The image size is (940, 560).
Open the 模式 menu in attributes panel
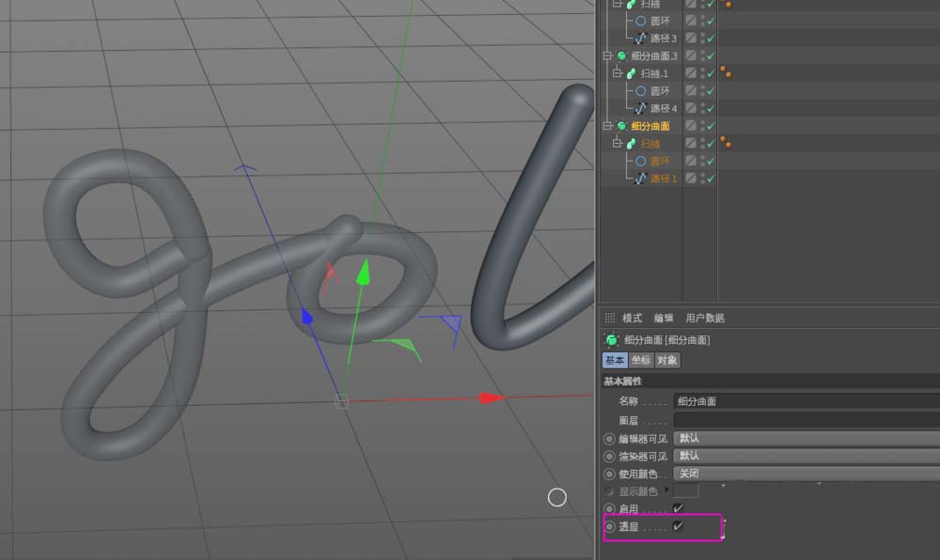coord(632,319)
